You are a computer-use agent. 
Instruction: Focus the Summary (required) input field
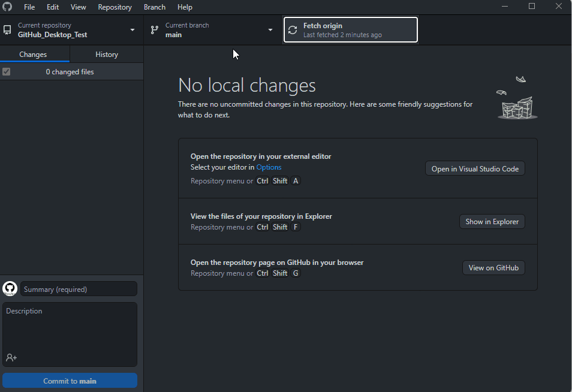click(x=79, y=289)
